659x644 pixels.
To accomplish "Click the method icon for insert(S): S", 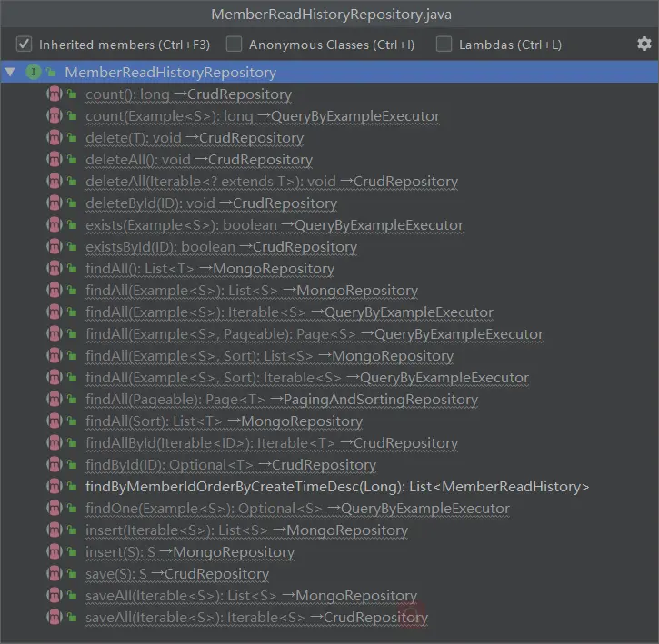I will (55, 552).
